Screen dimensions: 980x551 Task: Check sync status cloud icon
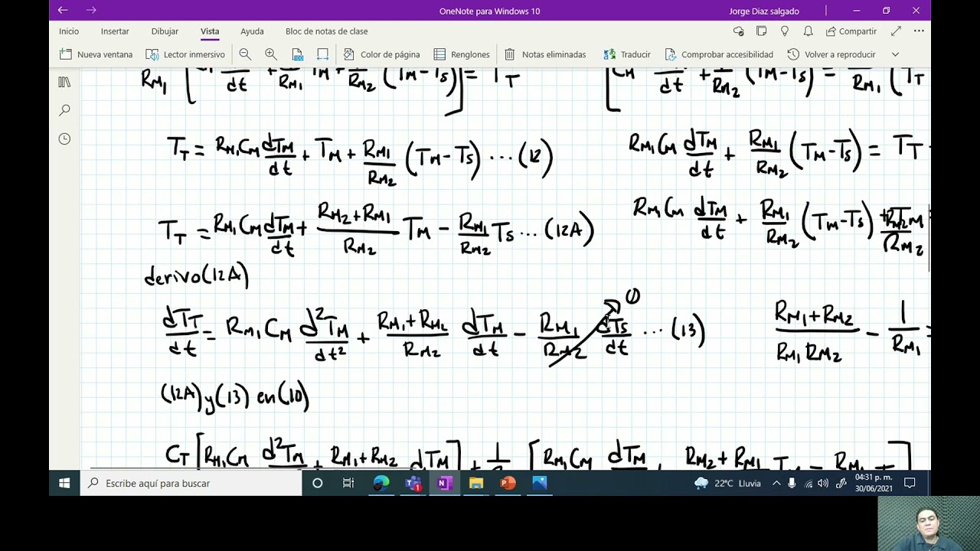738,31
